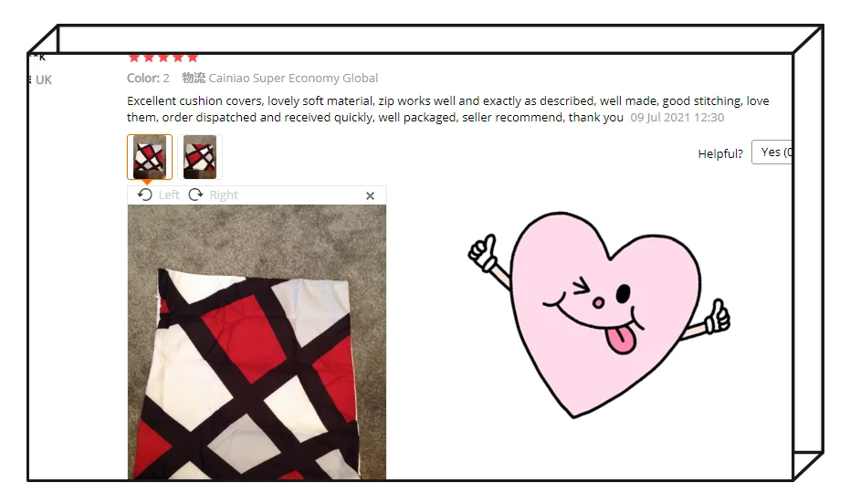Click the heart's pink tongue
Viewport: 850px width, 504px height.
pos(621,340)
